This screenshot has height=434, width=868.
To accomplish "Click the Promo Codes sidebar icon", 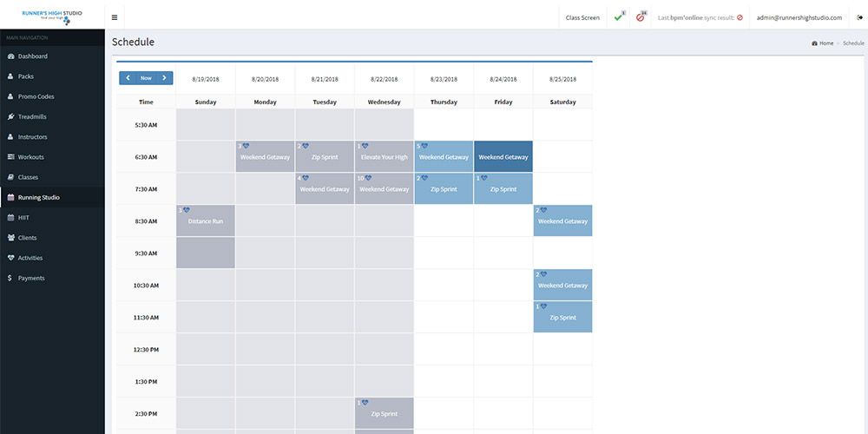I will [10, 96].
